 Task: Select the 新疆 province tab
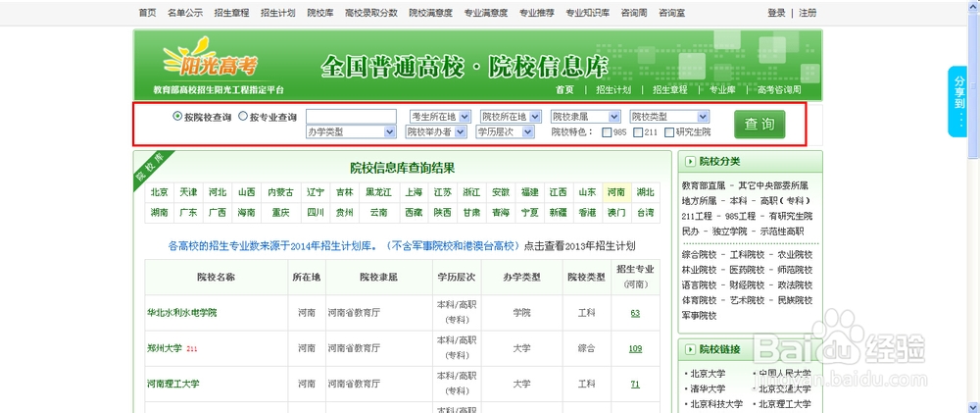[559, 212]
